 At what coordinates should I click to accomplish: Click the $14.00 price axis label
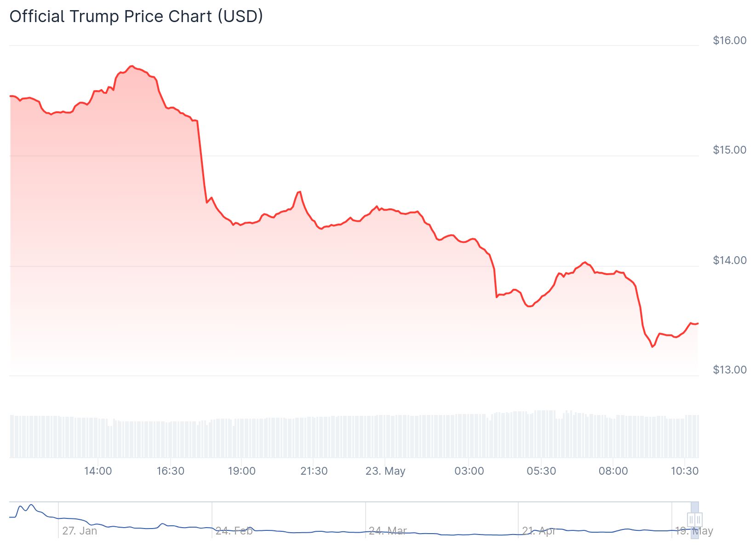(729, 260)
